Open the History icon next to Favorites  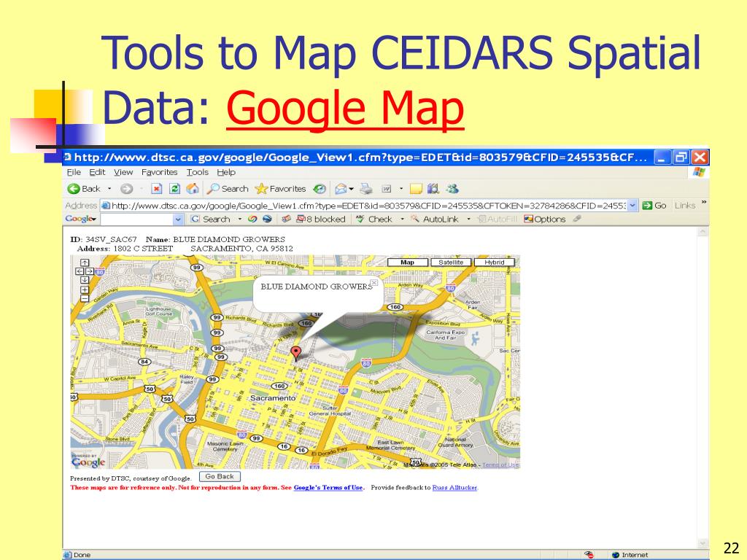[320, 189]
